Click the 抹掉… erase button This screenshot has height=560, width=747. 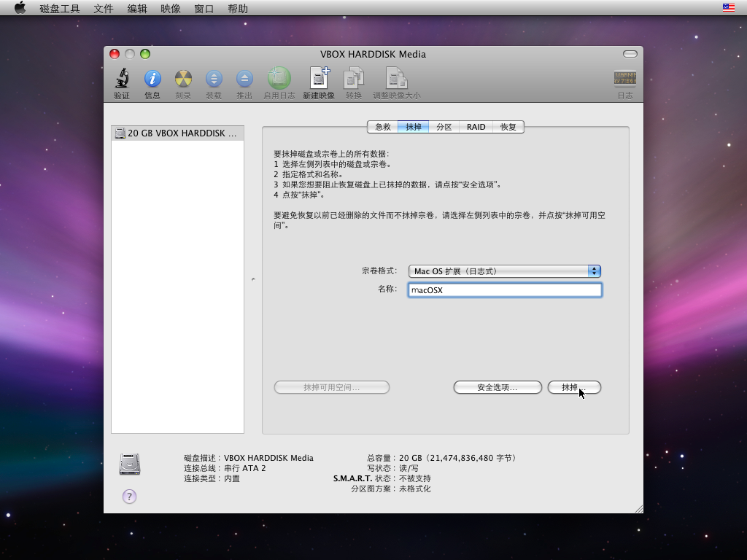point(575,387)
